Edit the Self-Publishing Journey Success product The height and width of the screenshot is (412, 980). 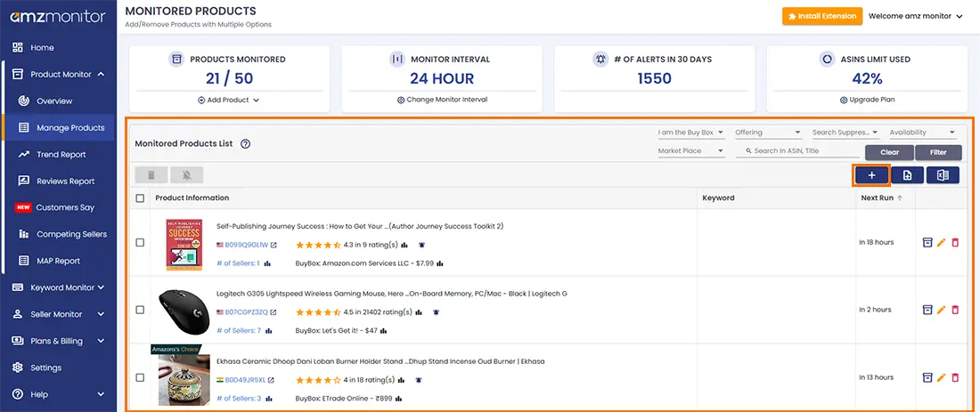(942, 242)
